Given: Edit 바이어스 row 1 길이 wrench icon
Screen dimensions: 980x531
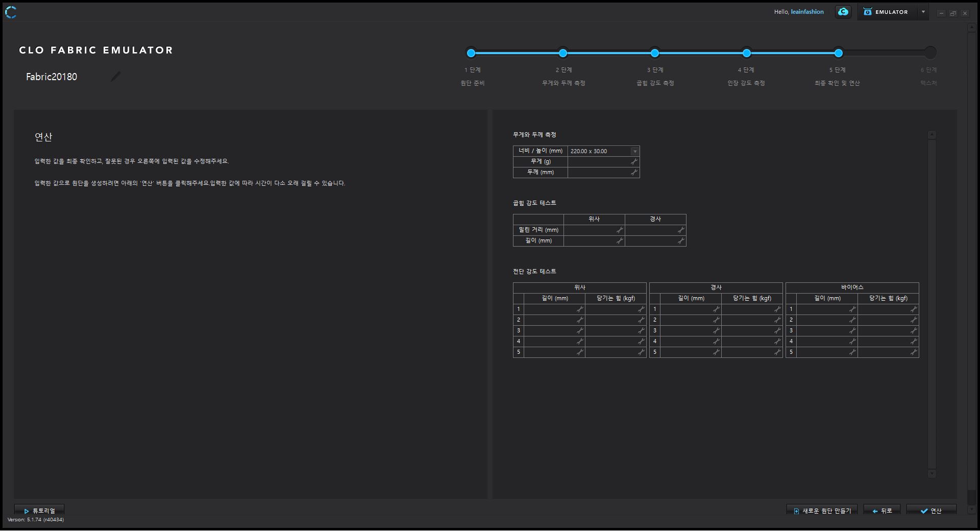Looking at the screenshot, I should 852,309.
